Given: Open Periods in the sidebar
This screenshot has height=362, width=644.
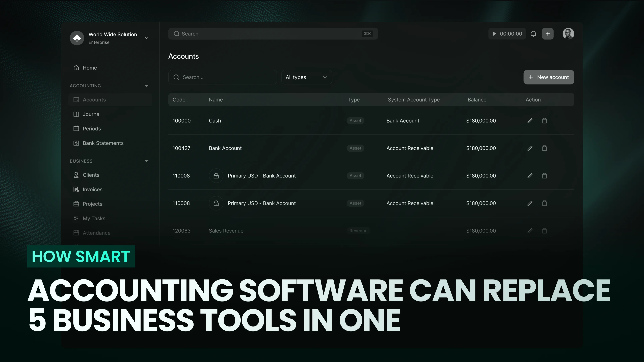Looking at the screenshot, I should [x=110, y=129].
